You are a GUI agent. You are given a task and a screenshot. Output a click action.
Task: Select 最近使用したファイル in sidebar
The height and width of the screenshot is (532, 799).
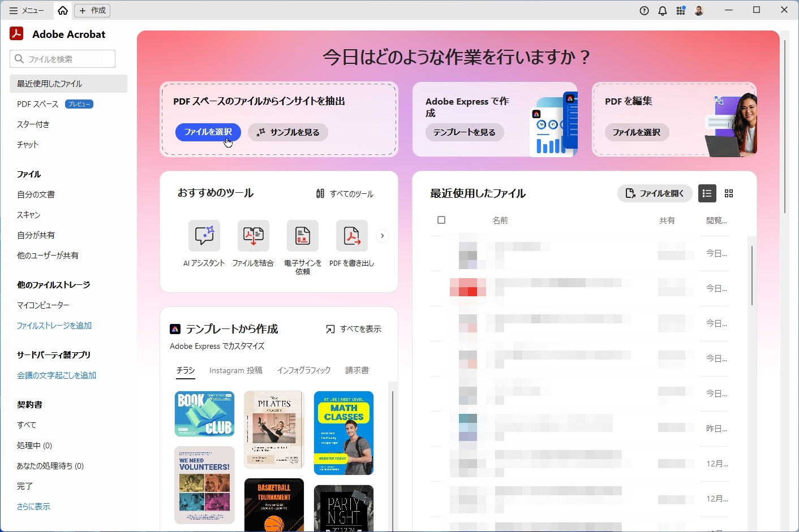(68, 84)
